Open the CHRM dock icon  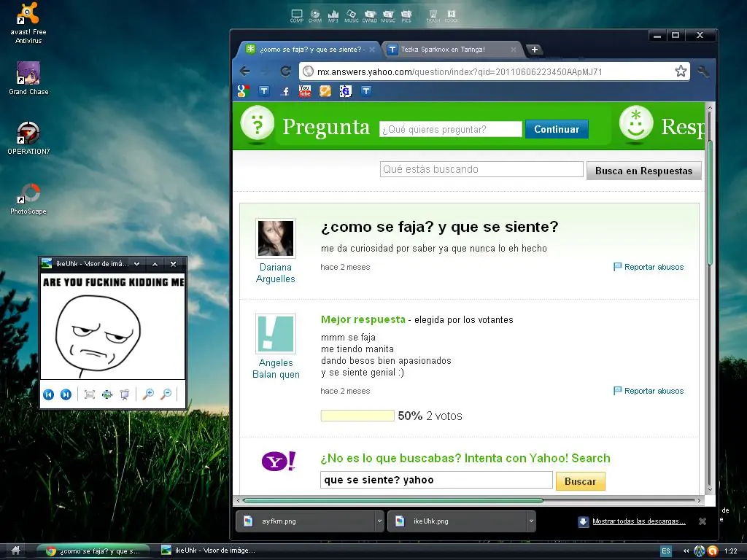tap(315, 16)
